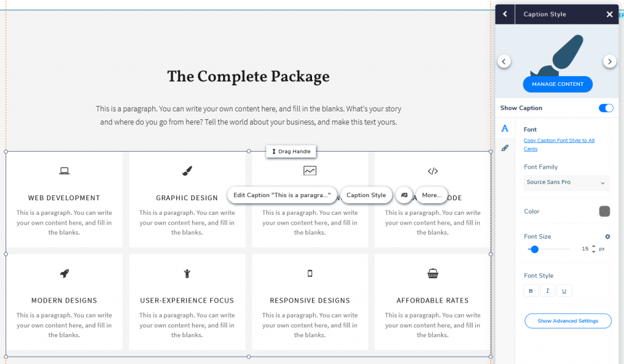Open the paint brush style tab icon
Screen dimensions: 624x364
pyautogui.click(x=505, y=148)
